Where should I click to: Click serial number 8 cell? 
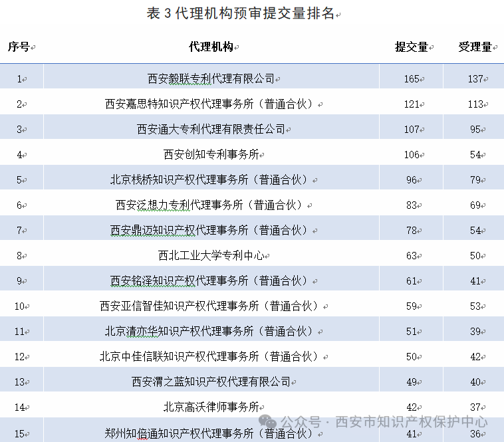coord(19,256)
